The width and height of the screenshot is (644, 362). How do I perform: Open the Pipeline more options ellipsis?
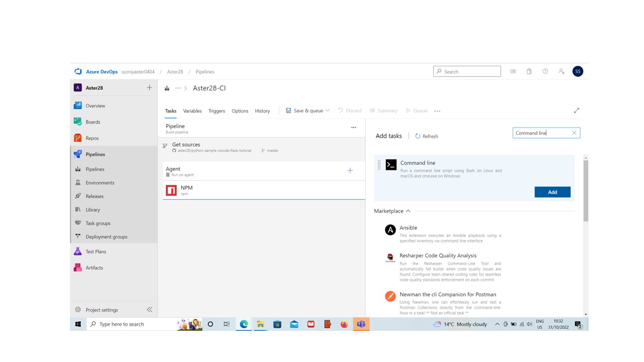pyautogui.click(x=354, y=128)
